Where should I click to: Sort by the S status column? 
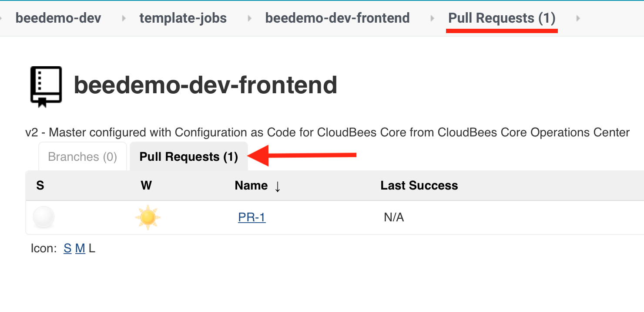coord(40,186)
